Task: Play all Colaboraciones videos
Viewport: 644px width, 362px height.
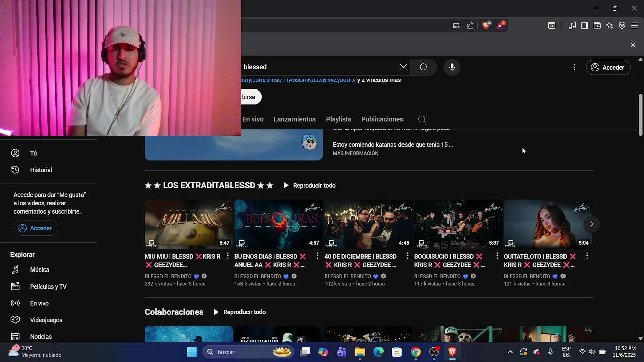Action: [239, 312]
